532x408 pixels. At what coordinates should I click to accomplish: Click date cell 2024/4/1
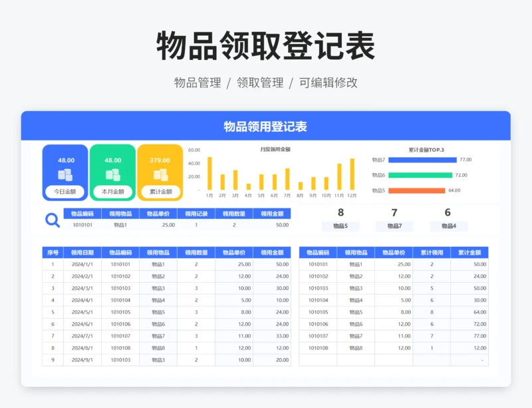coord(82,300)
